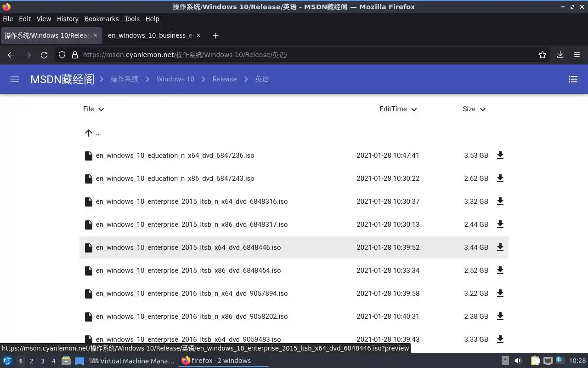Image resolution: width=588 pixels, height=368 pixels.
Task: Open the View menu
Action: pyautogui.click(x=44, y=19)
